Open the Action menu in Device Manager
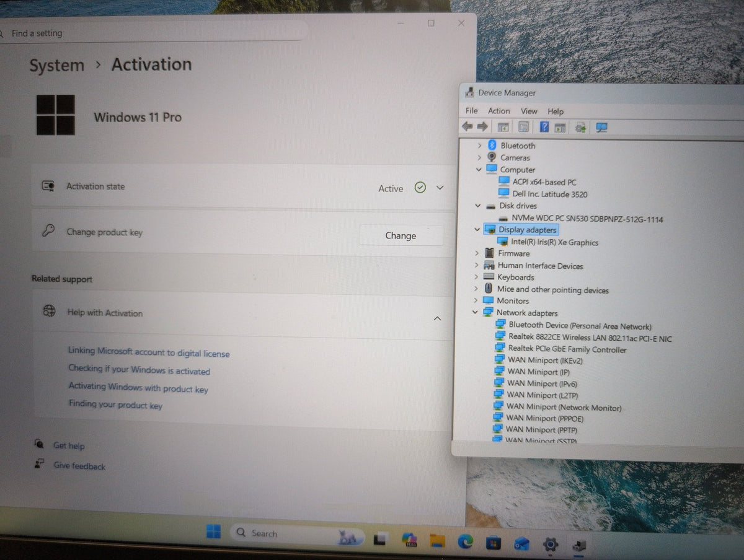This screenshot has width=744, height=560. (498, 111)
